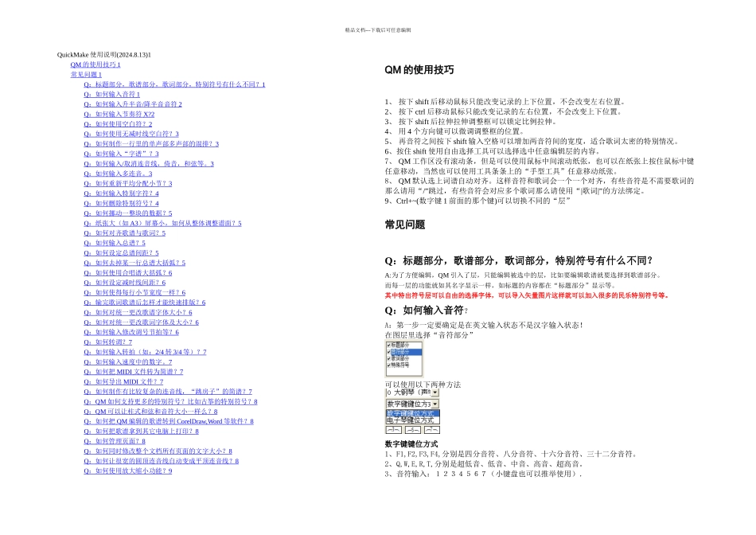This screenshot has height=535, width=756.
Task: Click the '常见问题' section heading on right
Action: [404, 225]
